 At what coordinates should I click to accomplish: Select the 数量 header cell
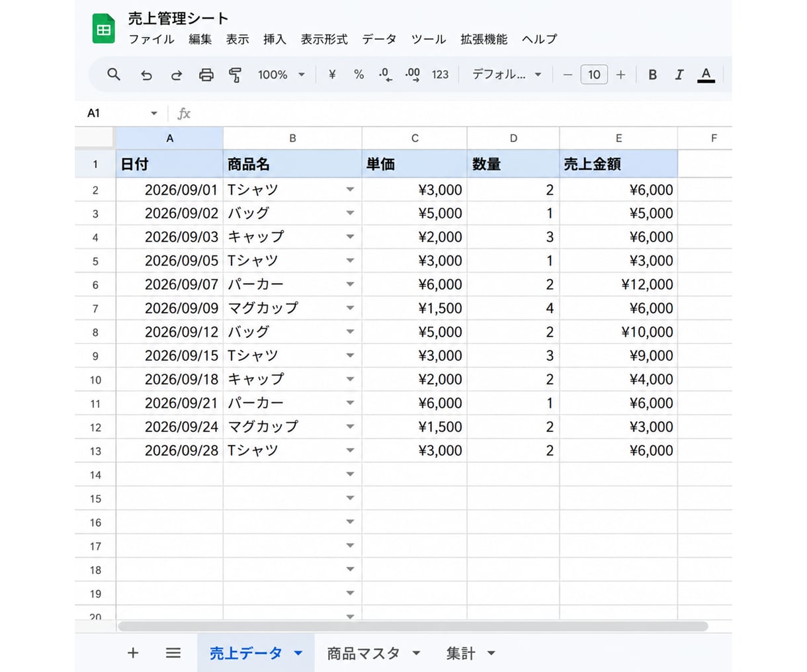(x=513, y=164)
